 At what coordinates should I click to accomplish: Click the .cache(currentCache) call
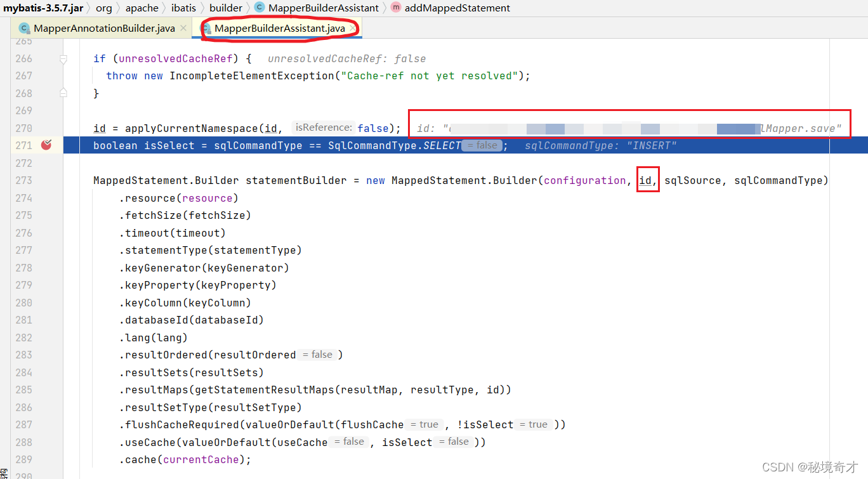pyautogui.click(x=185, y=460)
